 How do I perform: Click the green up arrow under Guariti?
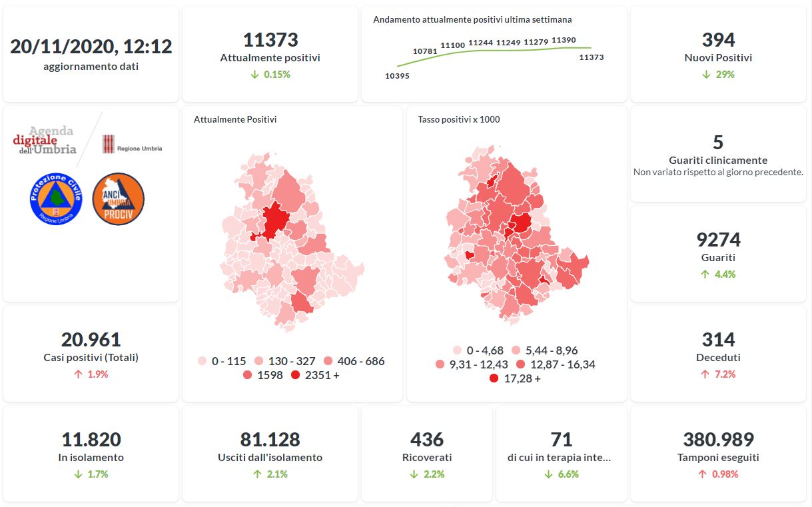point(705,274)
